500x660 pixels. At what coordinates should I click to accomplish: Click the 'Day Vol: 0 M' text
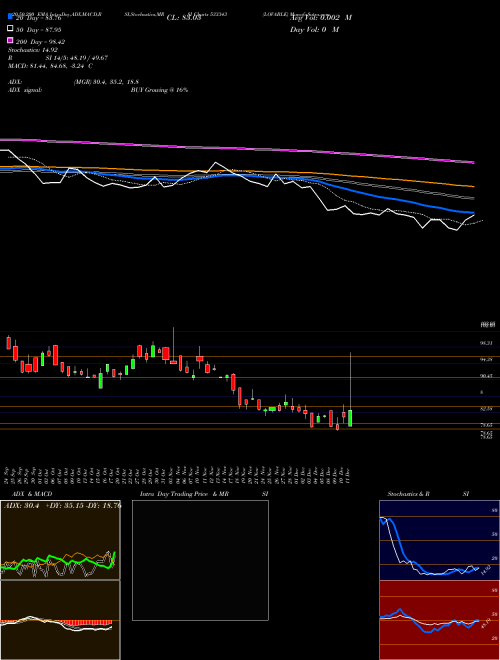(x=314, y=29)
